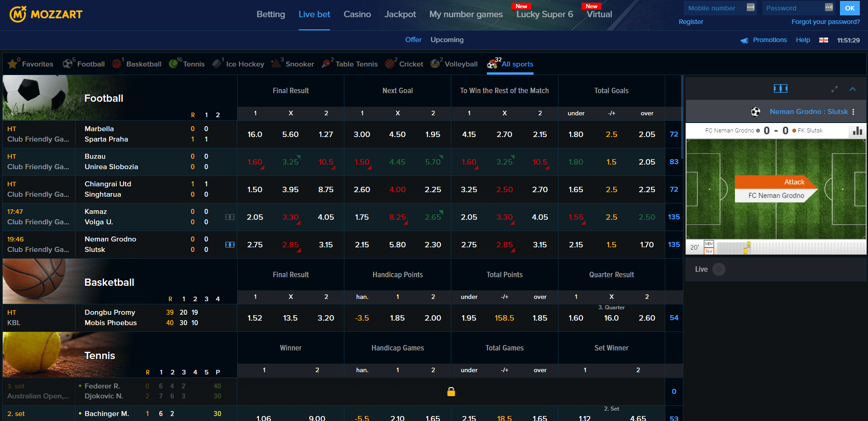Viewport: 868px width, 421px height.
Task: Pick Kamaz Total Goals under 1.55
Action: pyautogui.click(x=576, y=217)
